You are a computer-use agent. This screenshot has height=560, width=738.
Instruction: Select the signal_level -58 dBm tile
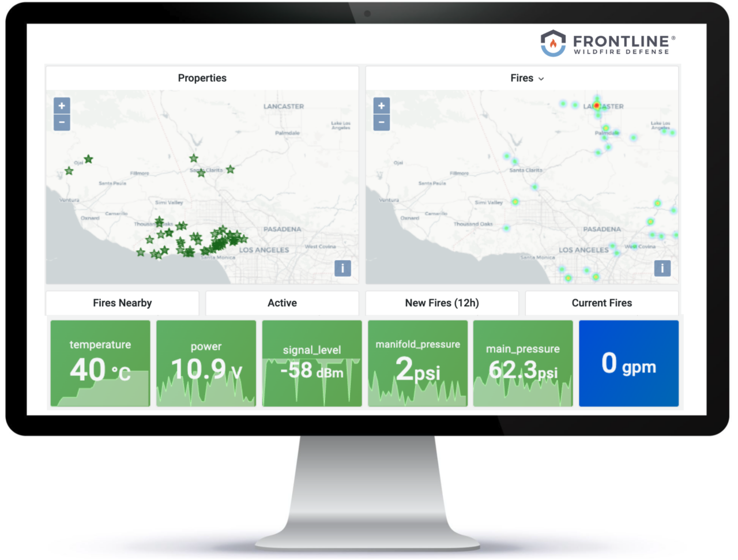312,363
